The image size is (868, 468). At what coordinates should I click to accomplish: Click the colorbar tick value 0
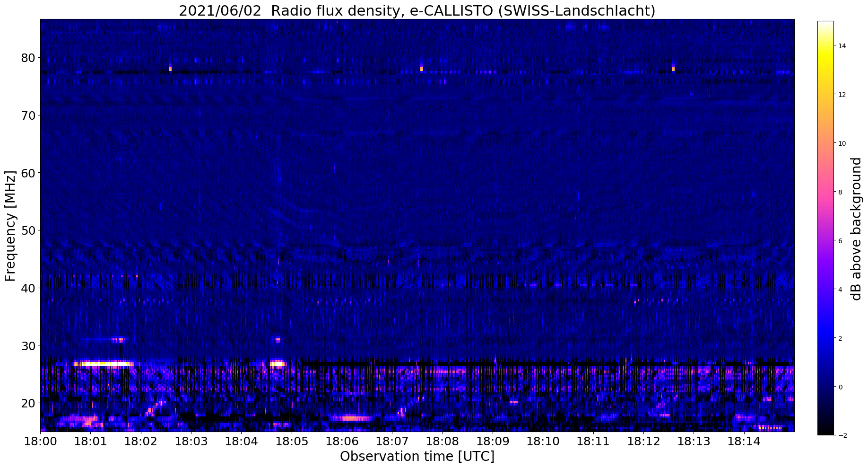840,387
